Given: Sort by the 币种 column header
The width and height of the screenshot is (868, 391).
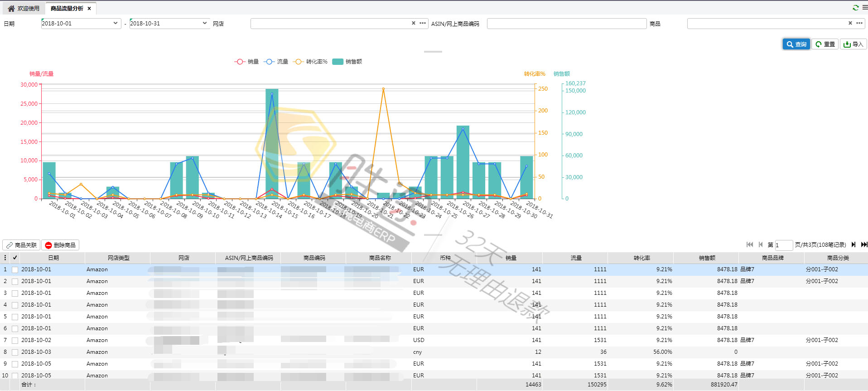Looking at the screenshot, I should 444,258.
